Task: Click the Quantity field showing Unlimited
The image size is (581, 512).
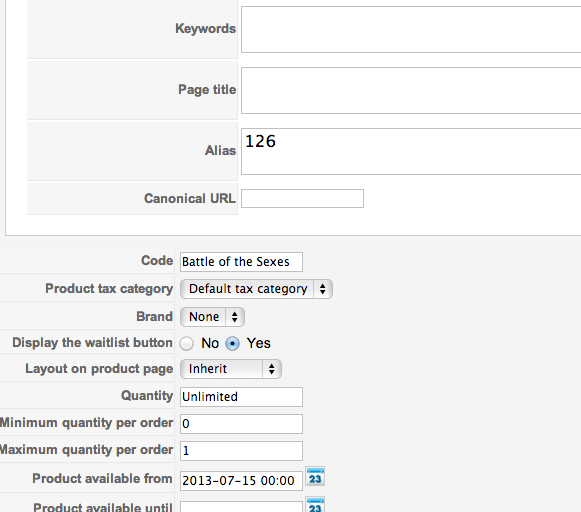Action: [x=241, y=397]
